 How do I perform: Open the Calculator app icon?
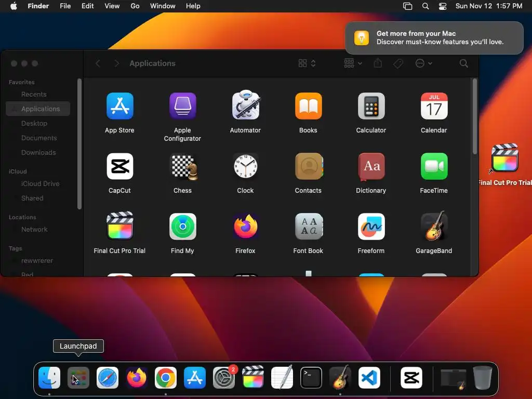(x=371, y=106)
